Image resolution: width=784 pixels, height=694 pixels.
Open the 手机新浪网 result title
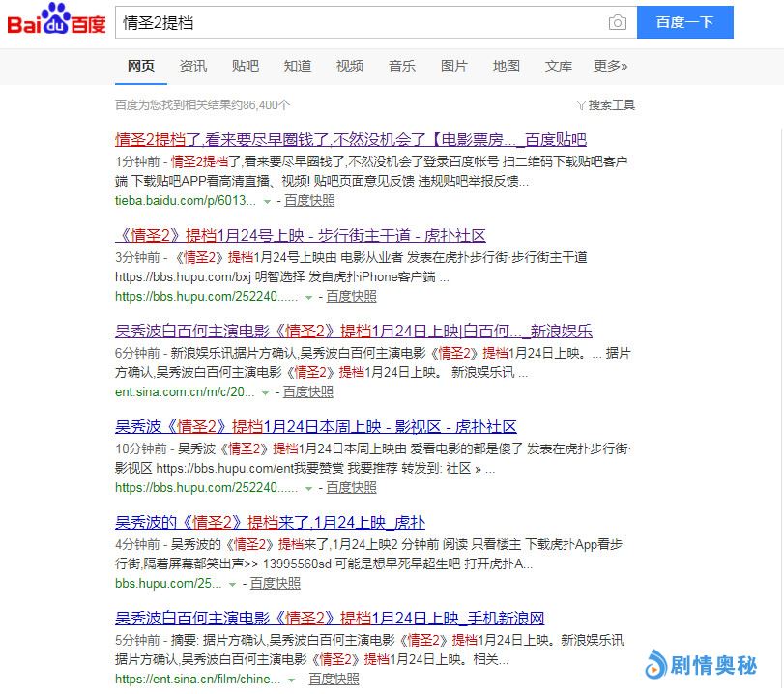click(x=330, y=618)
